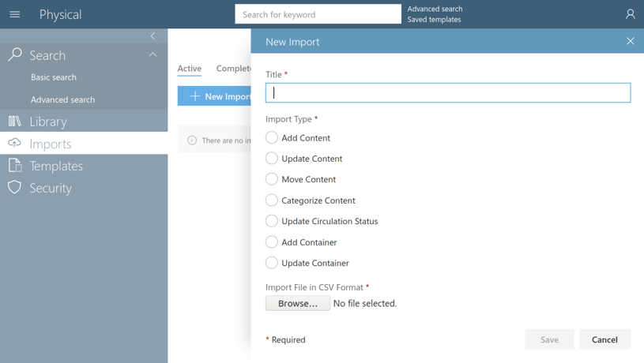Focus the Title input field
Image resolution: width=644 pixels, height=363 pixels.
pos(448,92)
